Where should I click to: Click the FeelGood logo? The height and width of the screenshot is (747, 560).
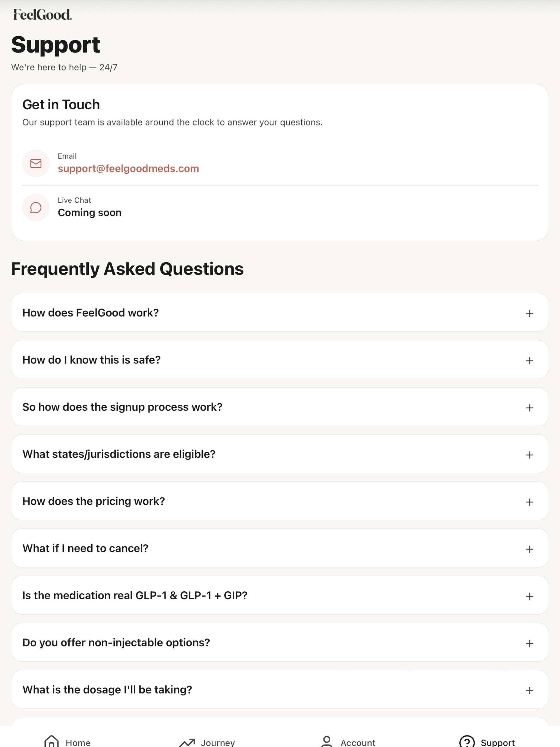[x=43, y=14]
